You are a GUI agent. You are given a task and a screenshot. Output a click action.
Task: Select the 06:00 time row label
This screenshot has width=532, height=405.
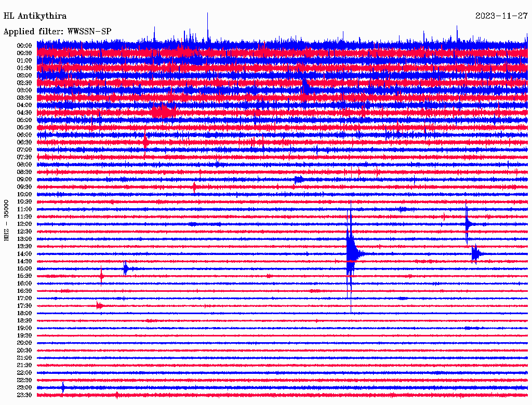tap(24, 135)
